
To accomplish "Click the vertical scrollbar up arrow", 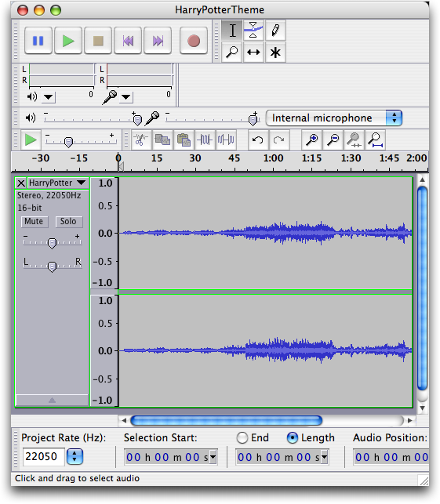I will [422, 180].
